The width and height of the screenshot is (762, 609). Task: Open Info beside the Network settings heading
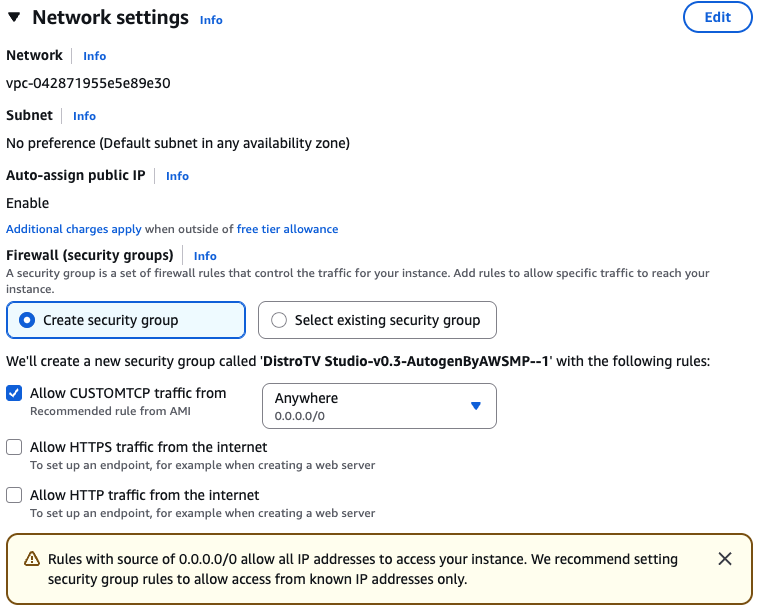click(x=211, y=20)
